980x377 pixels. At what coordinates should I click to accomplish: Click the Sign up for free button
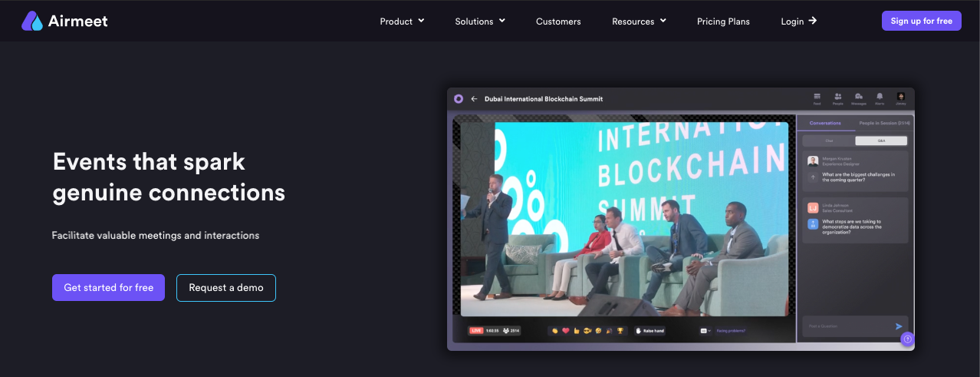[921, 21]
